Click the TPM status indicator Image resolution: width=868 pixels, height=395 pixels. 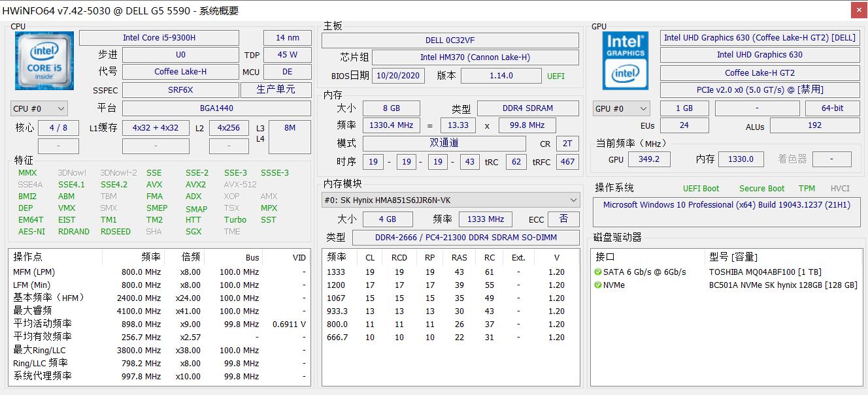[x=807, y=188]
